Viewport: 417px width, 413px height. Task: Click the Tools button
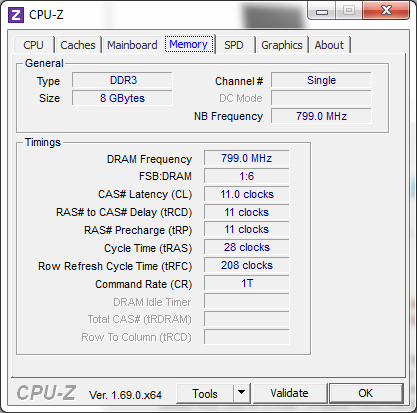click(205, 393)
